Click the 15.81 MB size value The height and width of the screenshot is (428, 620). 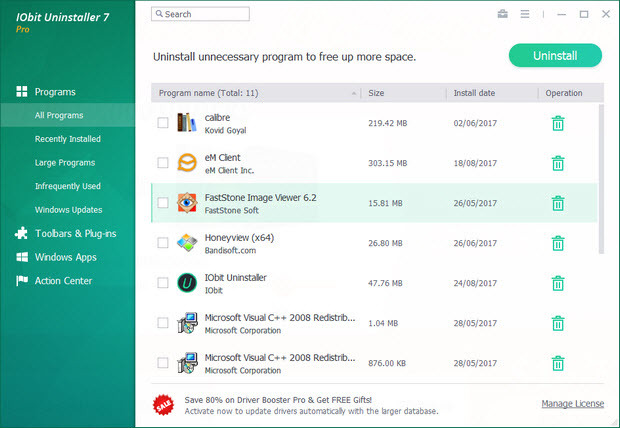(385, 203)
